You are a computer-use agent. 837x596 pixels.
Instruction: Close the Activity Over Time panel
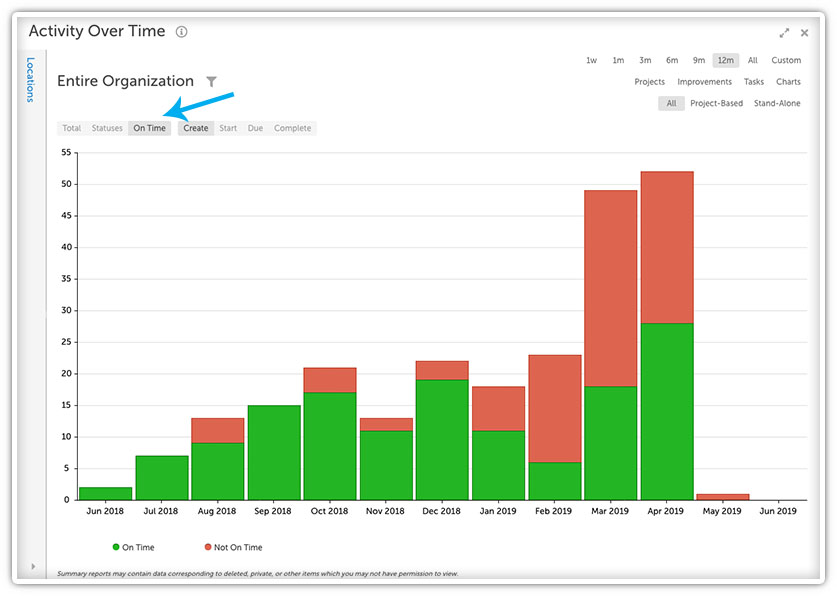pyautogui.click(x=804, y=33)
